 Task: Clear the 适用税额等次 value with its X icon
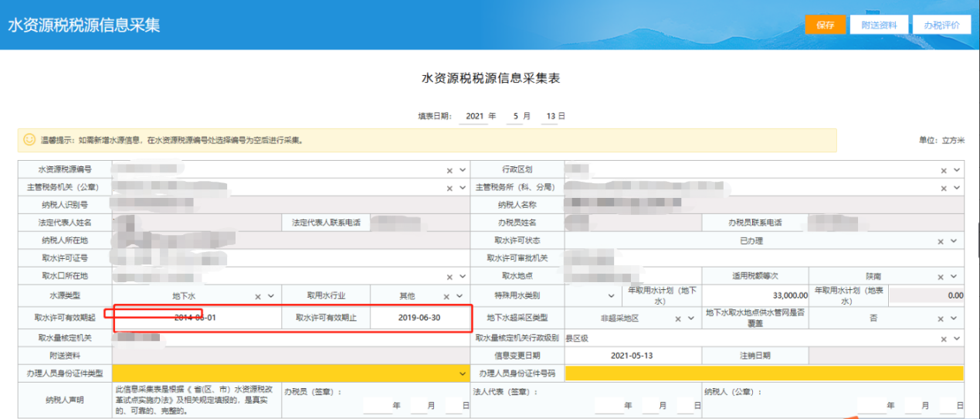941,277
